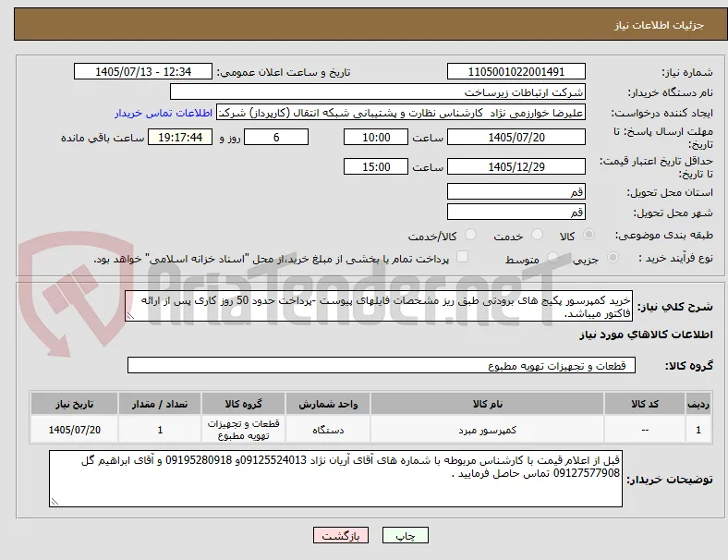Click the شماره نیاز number field
Screen dimensions: 728x560
tap(516, 71)
